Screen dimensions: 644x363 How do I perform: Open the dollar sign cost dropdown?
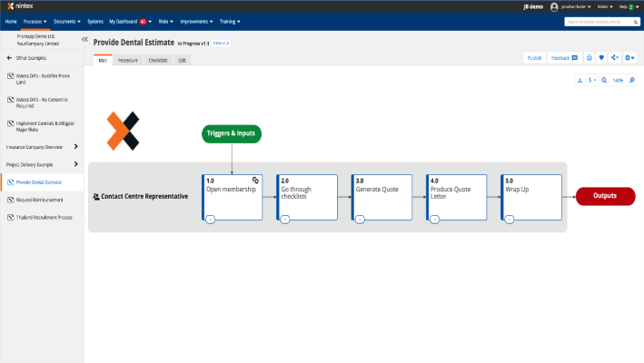[x=592, y=81]
